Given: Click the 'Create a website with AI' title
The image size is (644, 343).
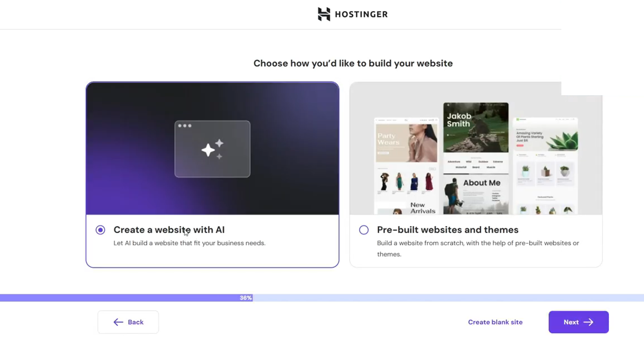Looking at the screenshot, I should point(169,230).
